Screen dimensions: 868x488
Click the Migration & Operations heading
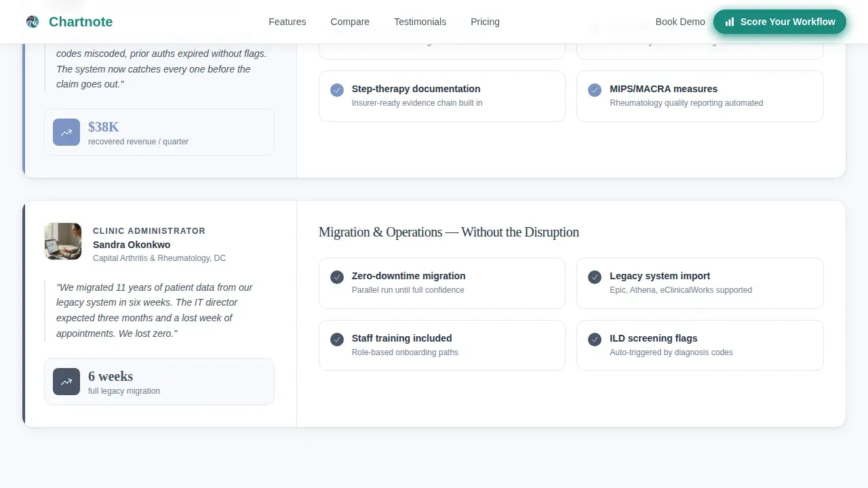(x=449, y=232)
